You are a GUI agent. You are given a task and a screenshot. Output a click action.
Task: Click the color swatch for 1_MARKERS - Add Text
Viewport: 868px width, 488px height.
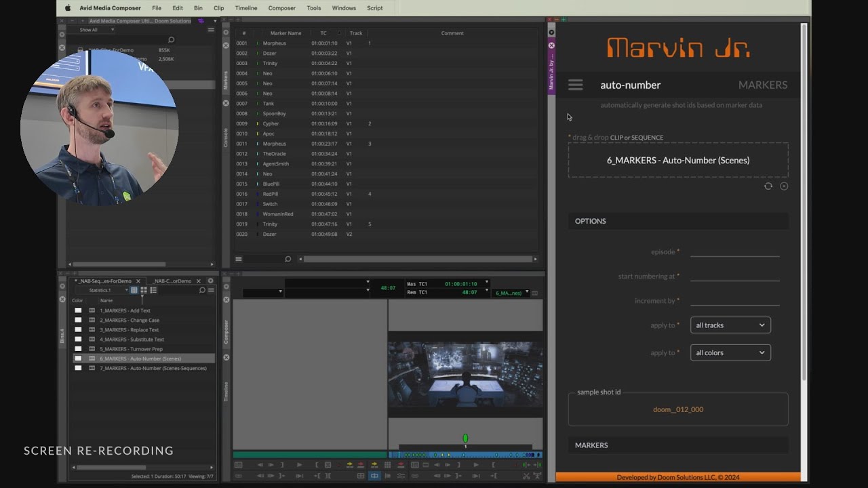[x=78, y=310]
